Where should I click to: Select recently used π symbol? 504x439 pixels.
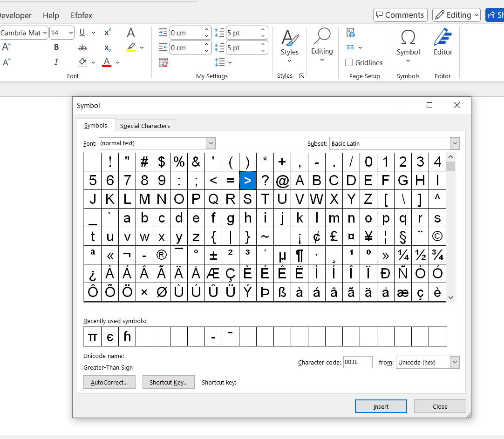pos(93,337)
